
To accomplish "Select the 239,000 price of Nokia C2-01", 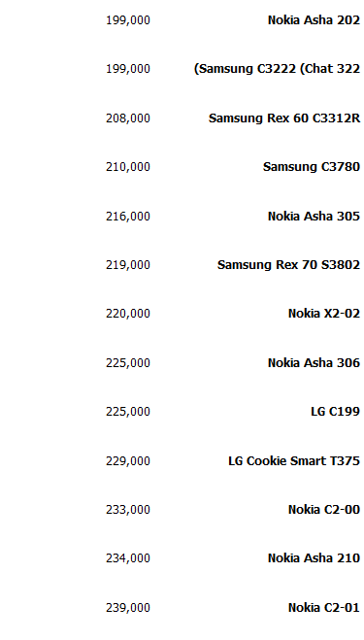I will click(x=128, y=608).
